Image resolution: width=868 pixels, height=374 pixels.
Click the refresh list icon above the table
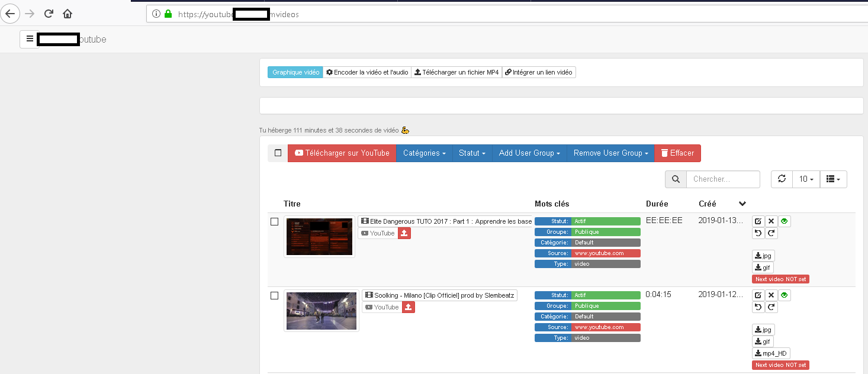(781, 179)
